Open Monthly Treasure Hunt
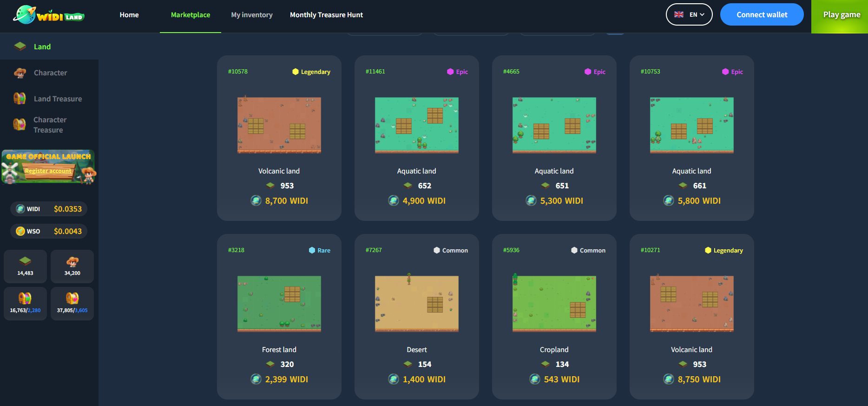This screenshot has width=868, height=406. 326,15
